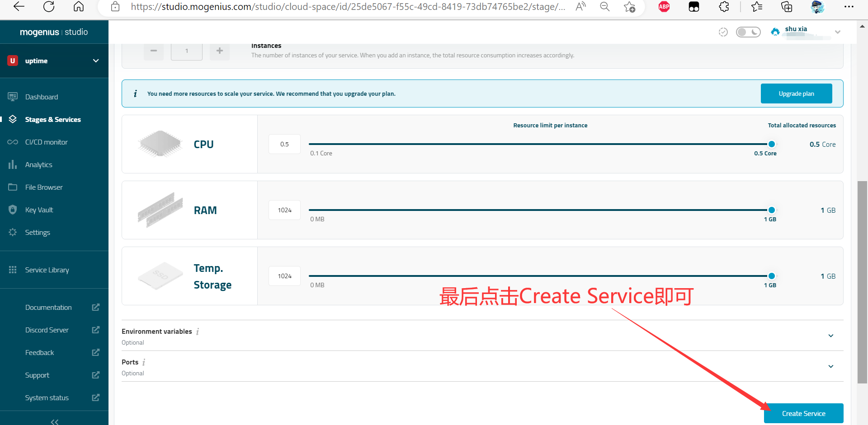
Task: Click the ABP extension icon in the browser toolbar
Action: [664, 7]
